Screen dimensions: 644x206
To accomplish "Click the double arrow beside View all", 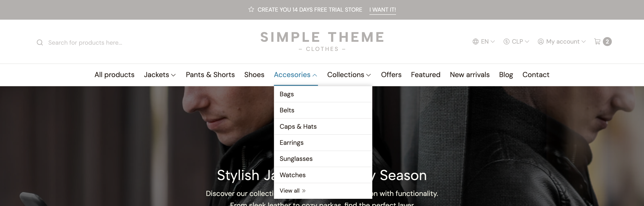I will point(304,191).
